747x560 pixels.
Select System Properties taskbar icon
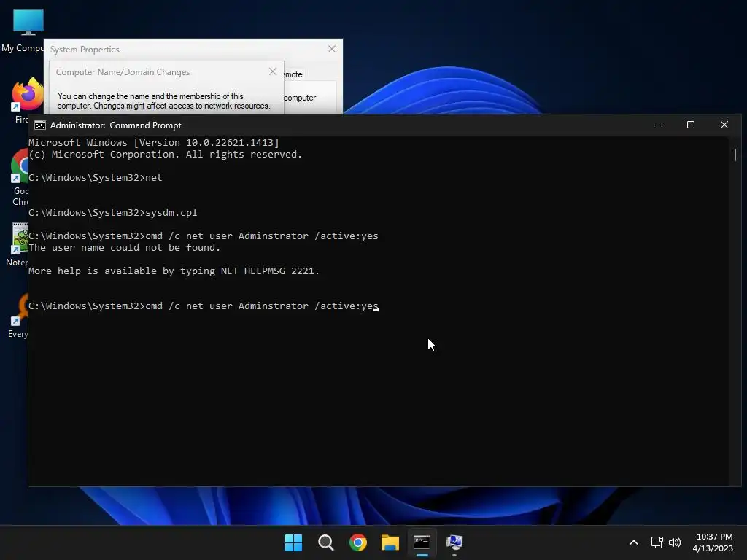click(454, 542)
